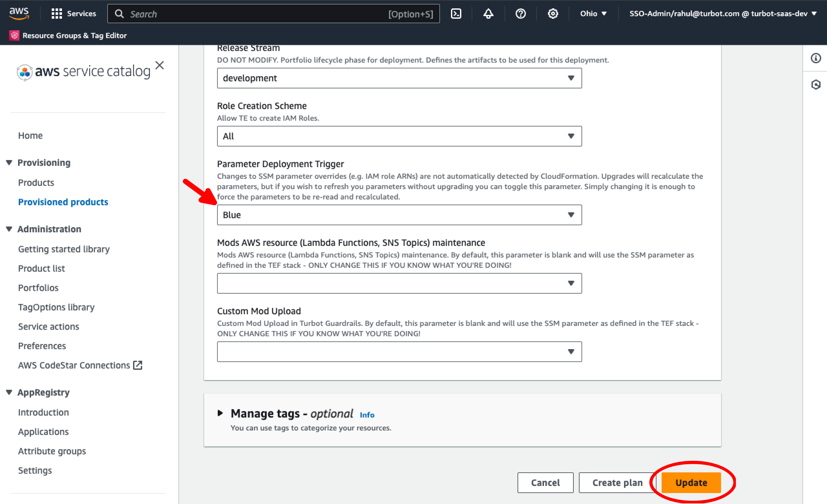Image resolution: width=827 pixels, height=504 pixels.
Task: Open the Info side panel on right edge
Action: point(816,58)
